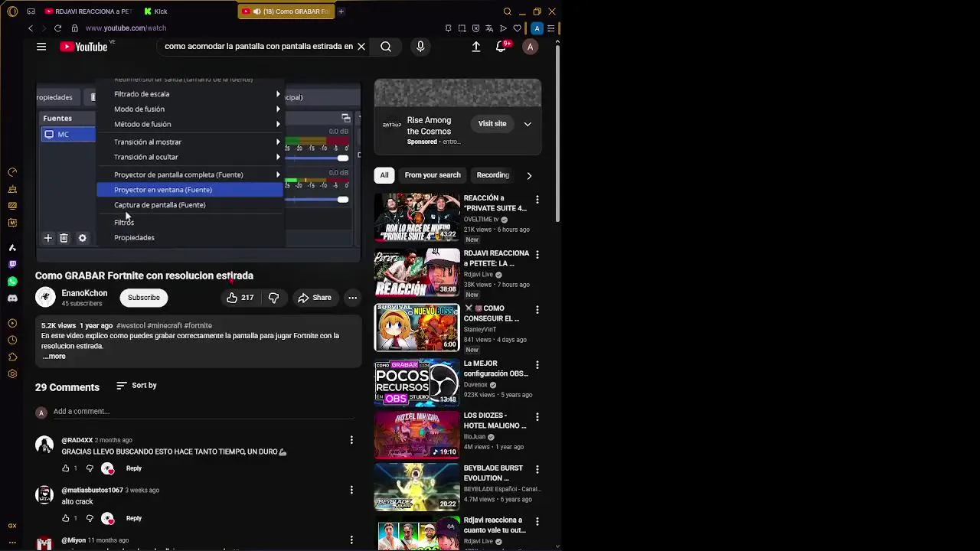Switch to the RDJAVI REACCIONA browser tab
This screenshot has width=980, height=551.
pyautogui.click(x=88, y=11)
